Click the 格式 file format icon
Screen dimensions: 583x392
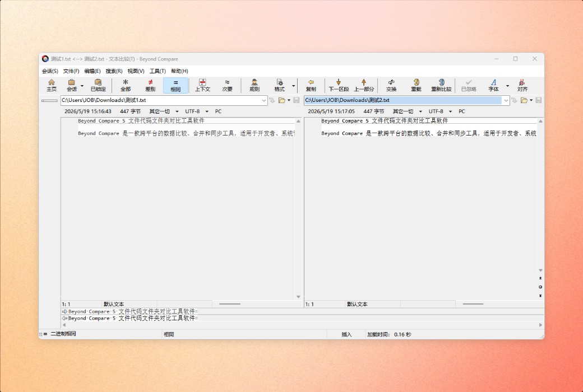[279, 85]
